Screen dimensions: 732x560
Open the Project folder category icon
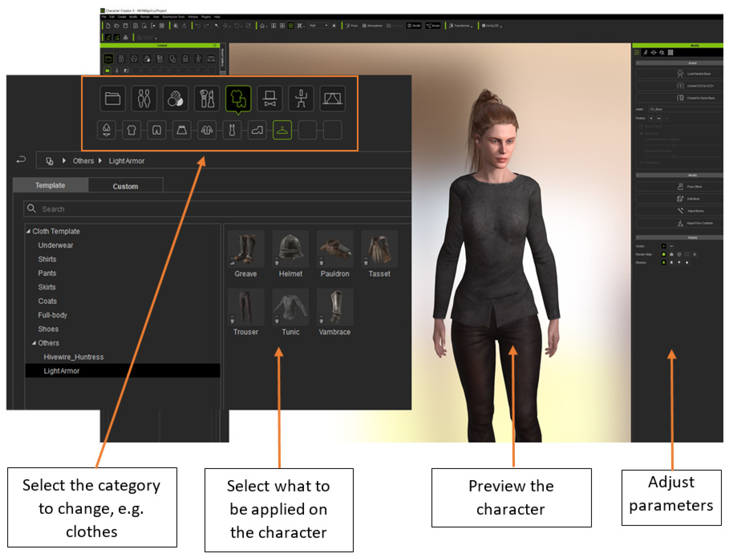112,98
